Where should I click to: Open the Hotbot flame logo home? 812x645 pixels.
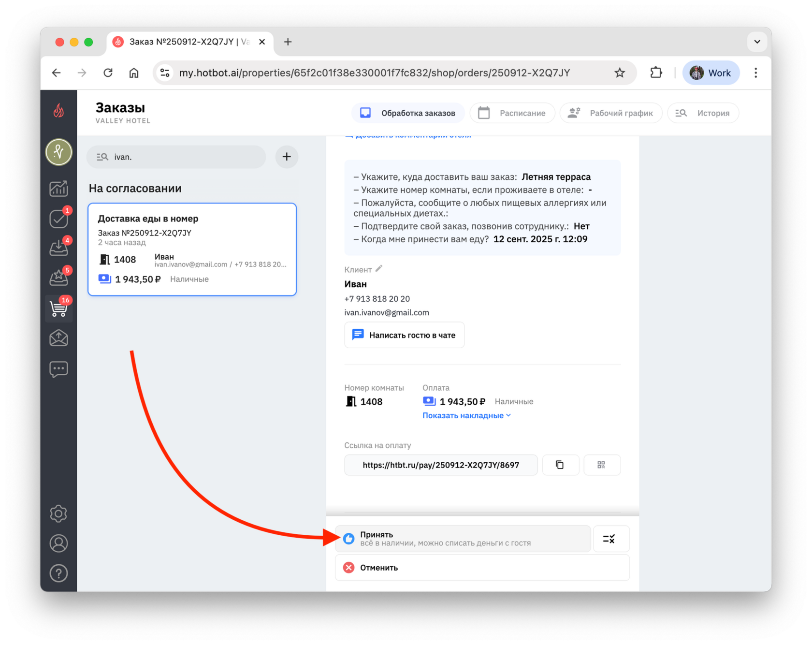pyautogui.click(x=58, y=111)
